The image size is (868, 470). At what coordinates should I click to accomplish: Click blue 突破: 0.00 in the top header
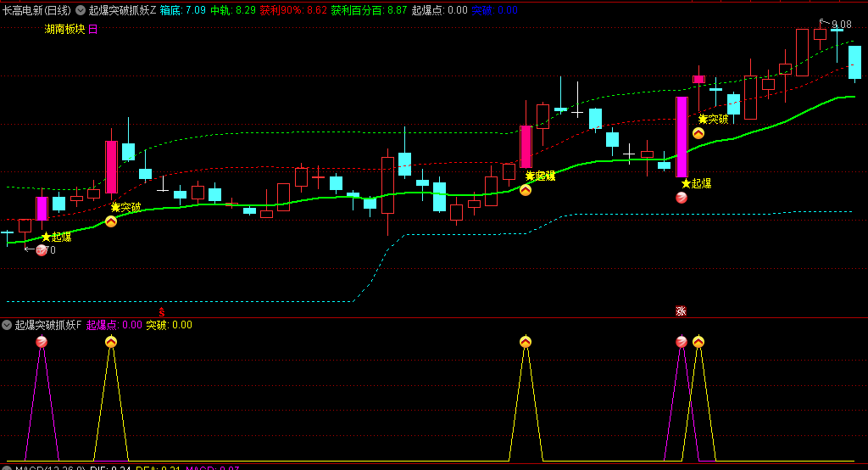tap(494, 10)
